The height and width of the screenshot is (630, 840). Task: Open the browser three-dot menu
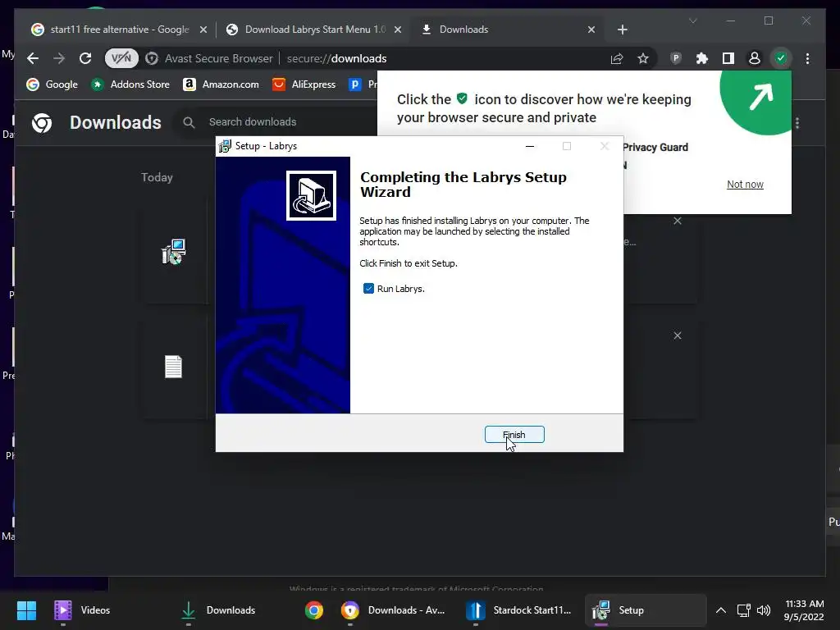807,58
